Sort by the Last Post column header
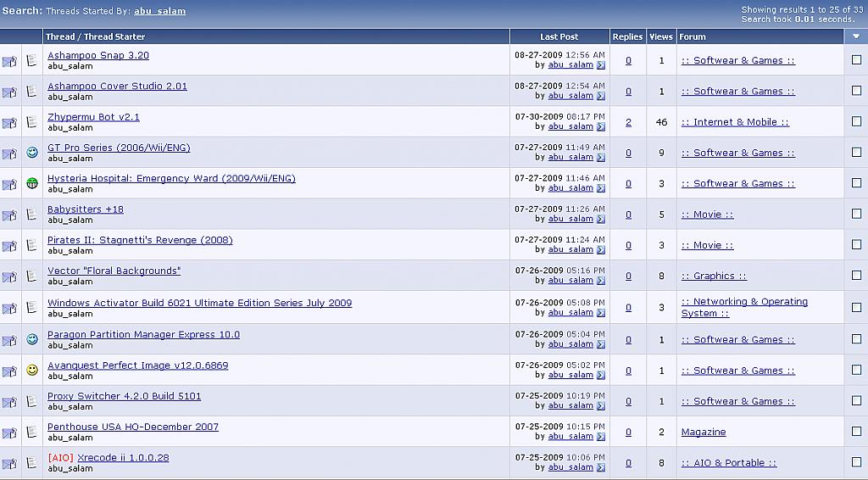 coord(559,36)
